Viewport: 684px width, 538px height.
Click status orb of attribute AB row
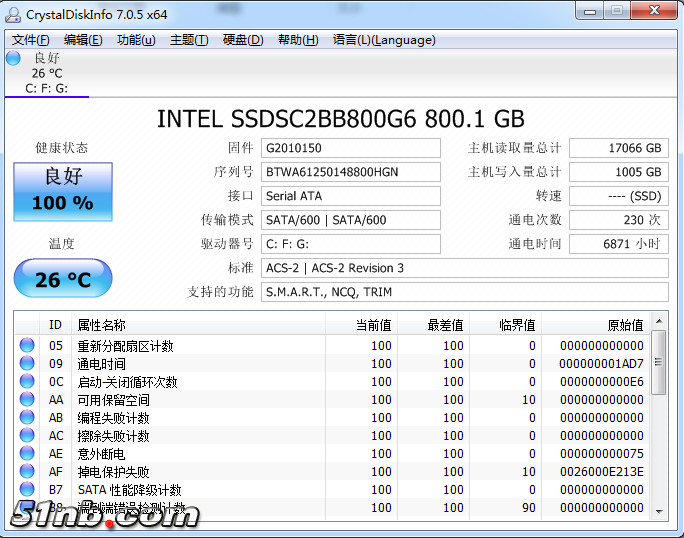pyautogui.click(x=27, y=417)
